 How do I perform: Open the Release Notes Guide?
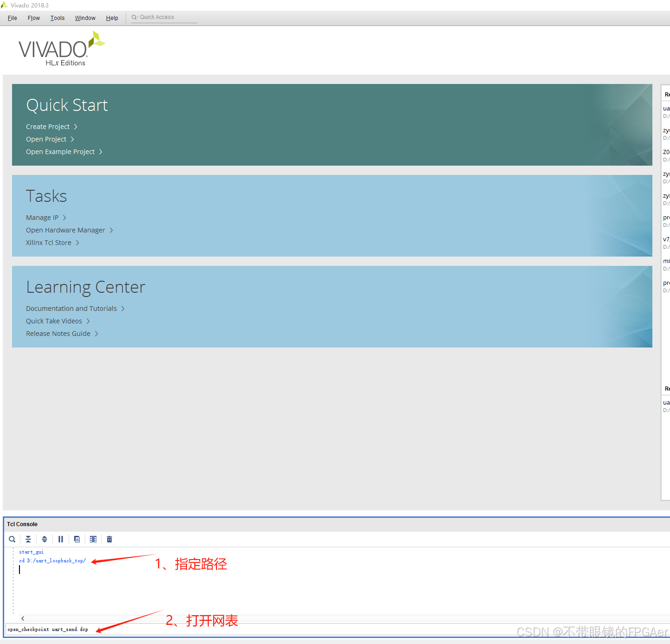(58, 334)
